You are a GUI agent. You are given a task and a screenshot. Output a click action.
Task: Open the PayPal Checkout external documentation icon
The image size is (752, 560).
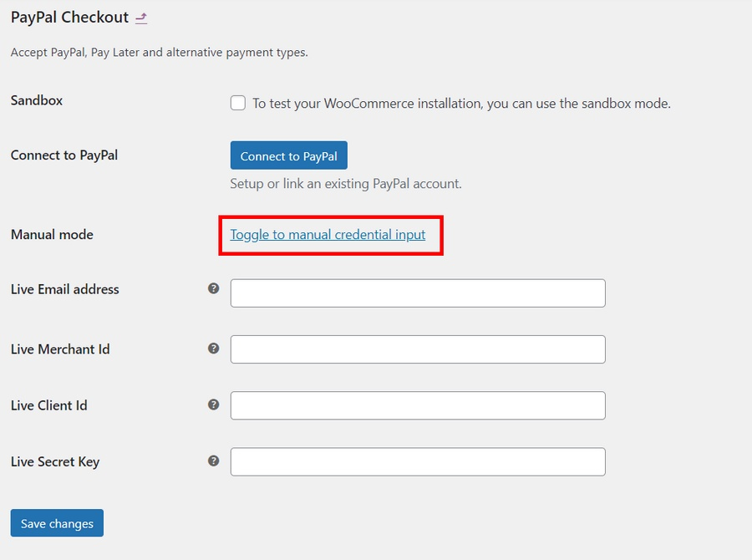click(140, 17)
